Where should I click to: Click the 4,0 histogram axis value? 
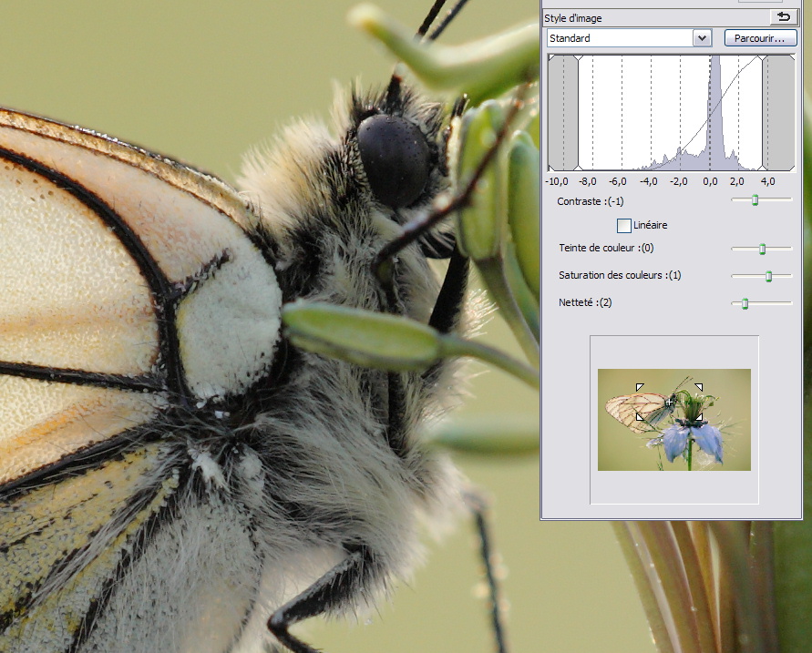(768, 181)
